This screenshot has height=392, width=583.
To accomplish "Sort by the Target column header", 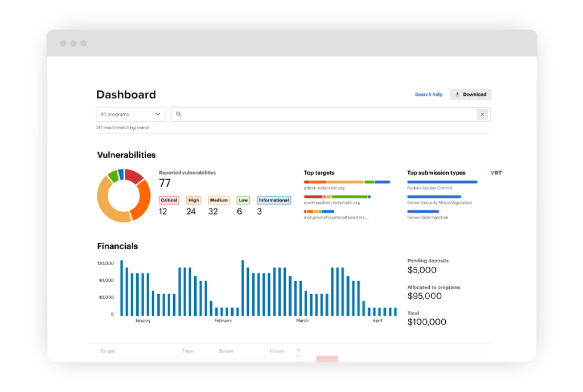I will (108, 351).
